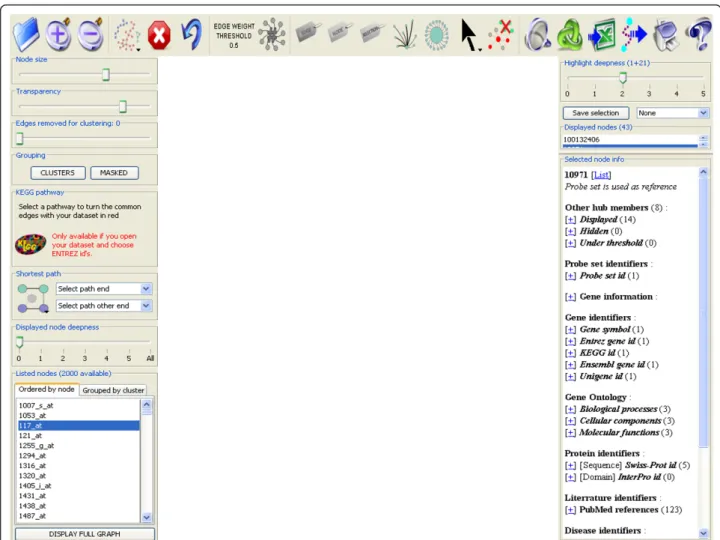Zoom in with the plus magnifier
This screenshot has height=540, width=720.
pyautogui.click(x=58, y=34)
